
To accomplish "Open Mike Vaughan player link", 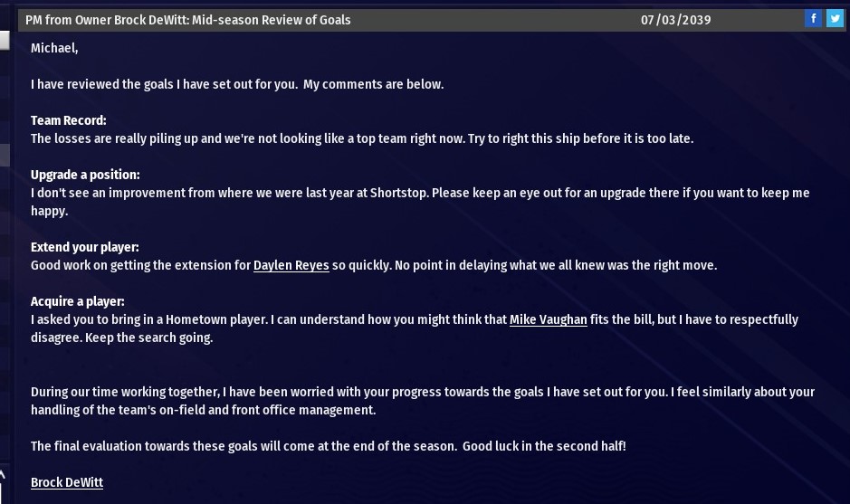I will [x=548, y=319].
